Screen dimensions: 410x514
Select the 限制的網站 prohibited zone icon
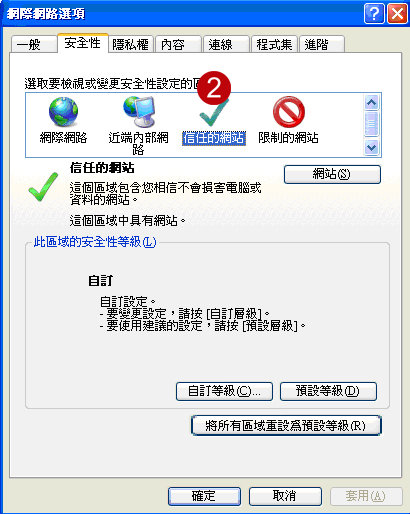pos(289,112)
